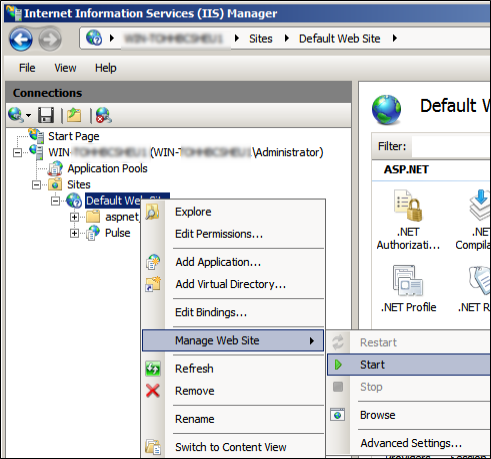Click the Sites folder icon in tree
Viewport: 491px width, 459px height.
pyautogui.click(x=55, y=184)
